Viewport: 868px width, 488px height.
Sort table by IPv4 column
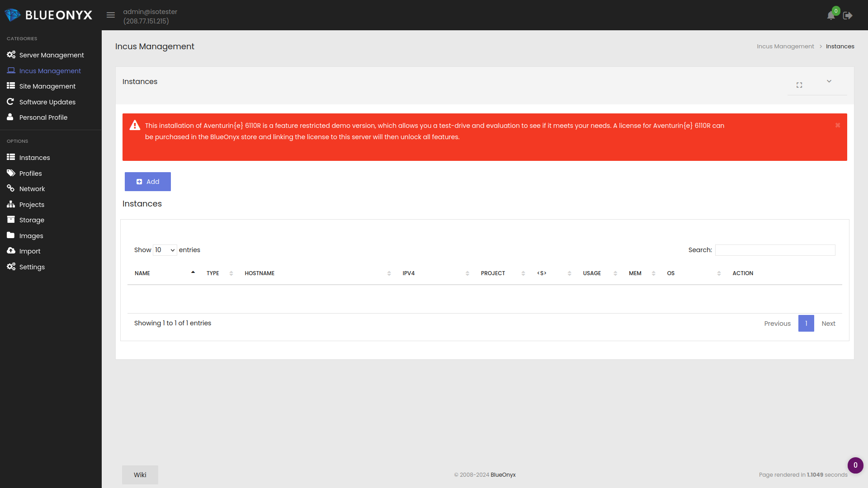435,273
